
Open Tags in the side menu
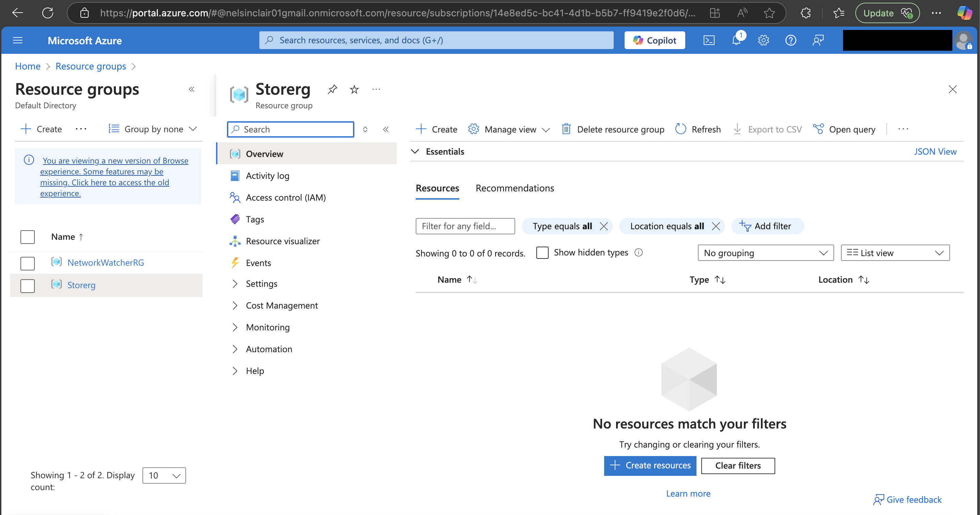tap(255, 219)
